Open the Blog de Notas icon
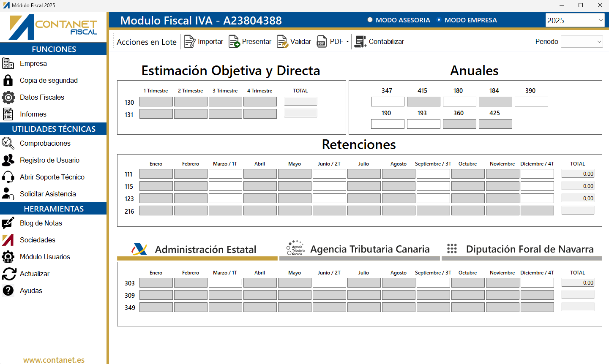Viewport: 609px width, 364px height. [8, 223]
